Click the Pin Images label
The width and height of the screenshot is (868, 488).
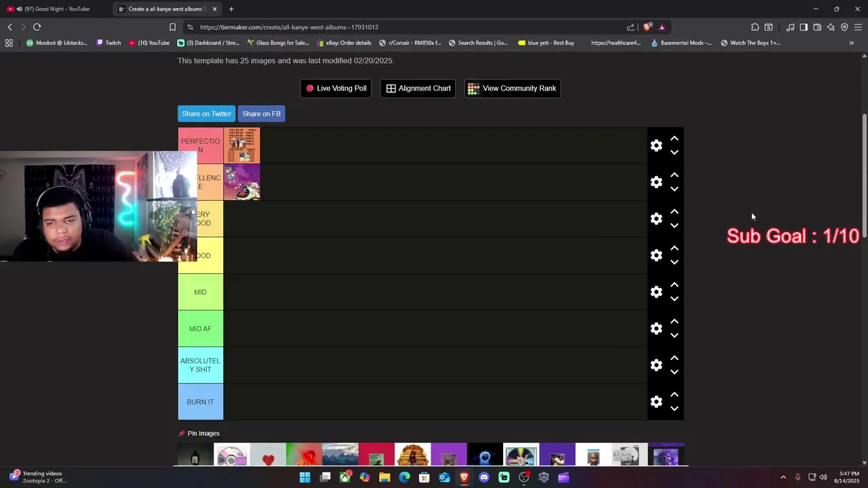(203, 433)
